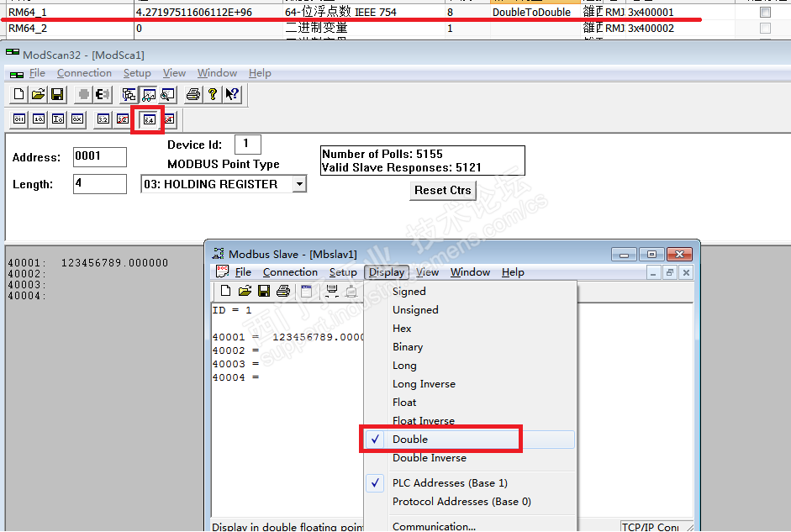Choose Signed in Display menu

tap(469, 292)
